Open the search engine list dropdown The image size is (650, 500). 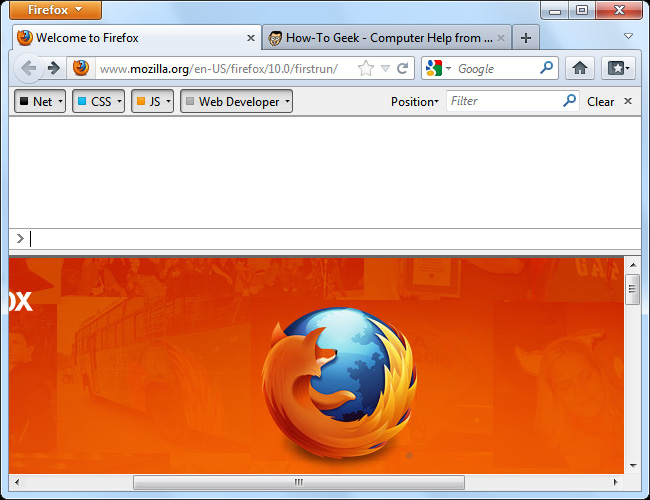(x=448, y=69)
